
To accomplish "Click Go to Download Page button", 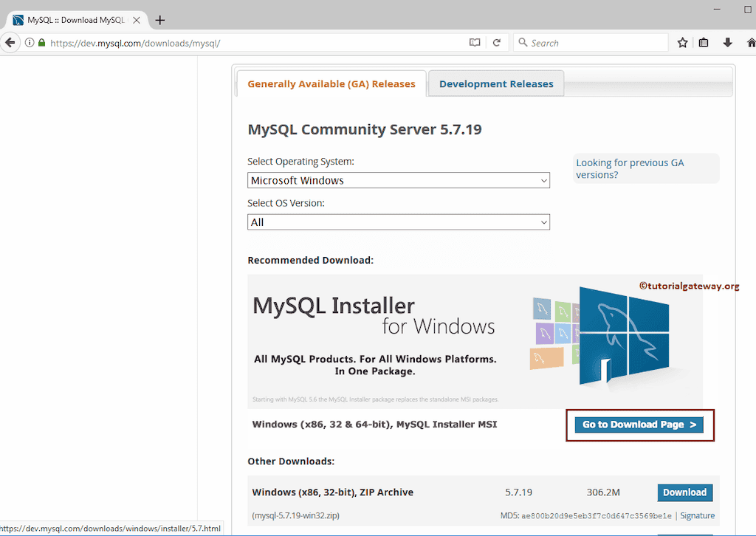I will tap(639, 425).
